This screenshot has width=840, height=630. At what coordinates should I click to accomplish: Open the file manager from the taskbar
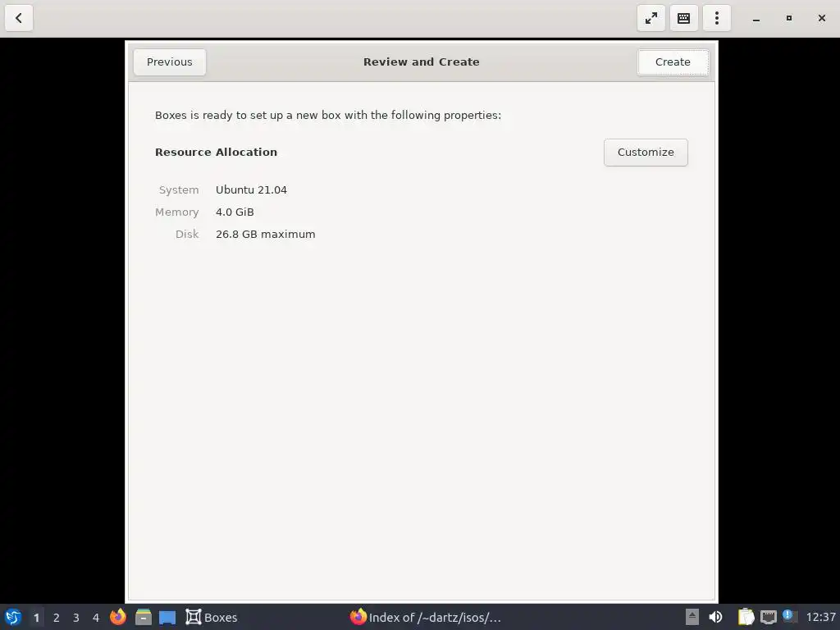143,617
